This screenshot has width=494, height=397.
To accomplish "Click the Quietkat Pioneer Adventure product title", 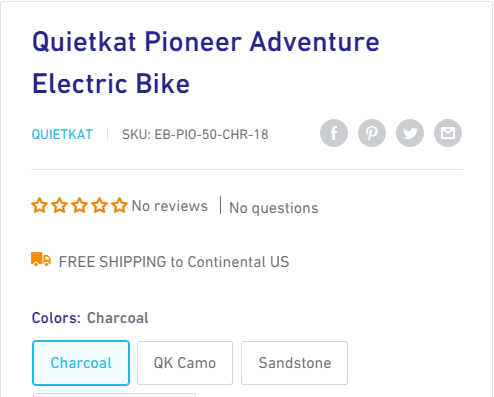I will click(x=206, y=63).
